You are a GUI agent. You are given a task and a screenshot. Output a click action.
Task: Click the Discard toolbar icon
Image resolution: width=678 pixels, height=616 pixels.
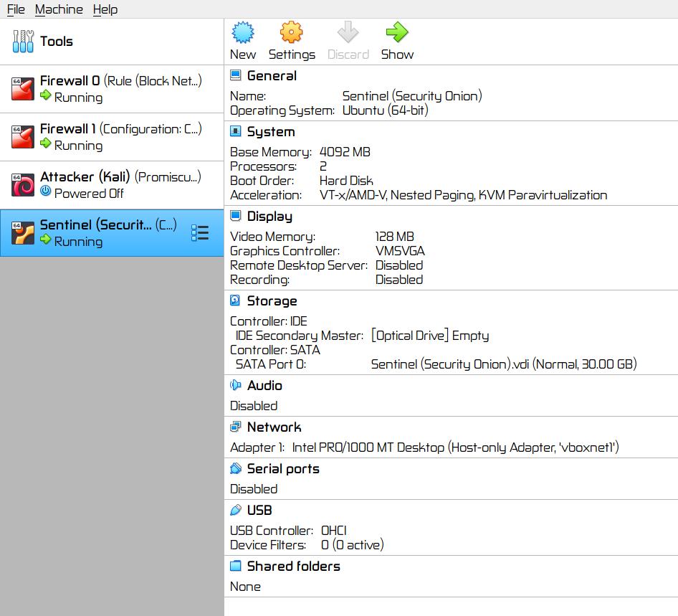(x=348, y=33)
